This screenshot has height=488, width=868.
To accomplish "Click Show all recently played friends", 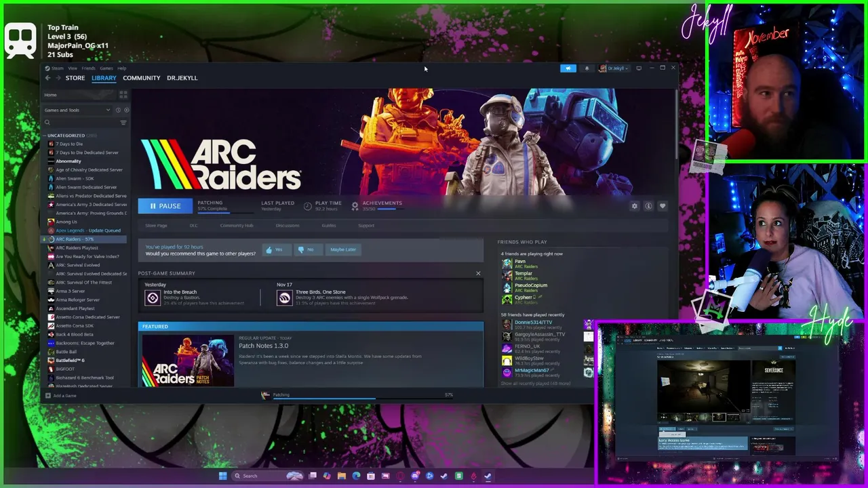I will point(536,384).
